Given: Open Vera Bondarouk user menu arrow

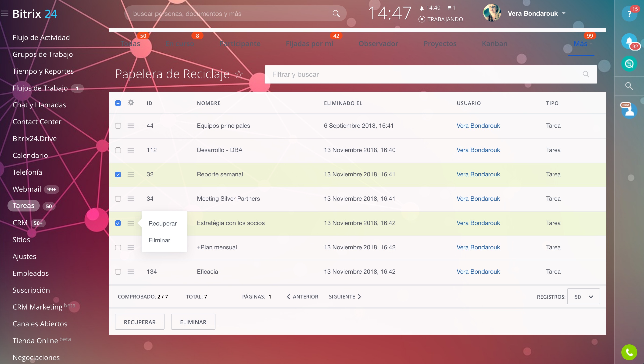Looking at the screenshot, I should pos(564,14).
